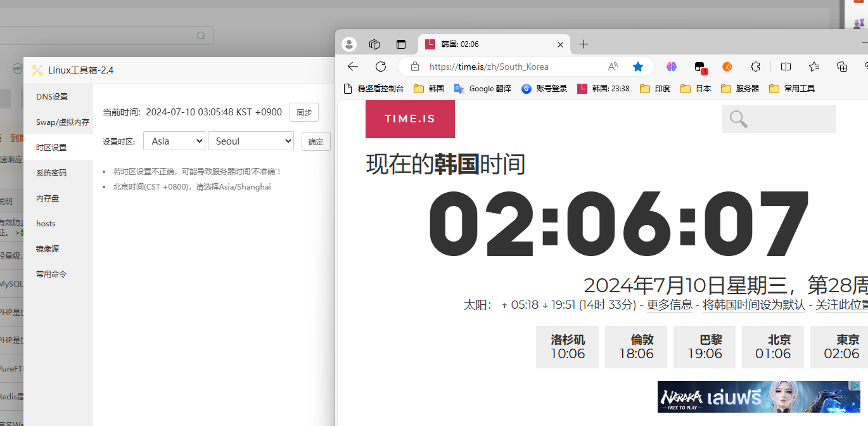Open the Favorites hub icon

814,67
